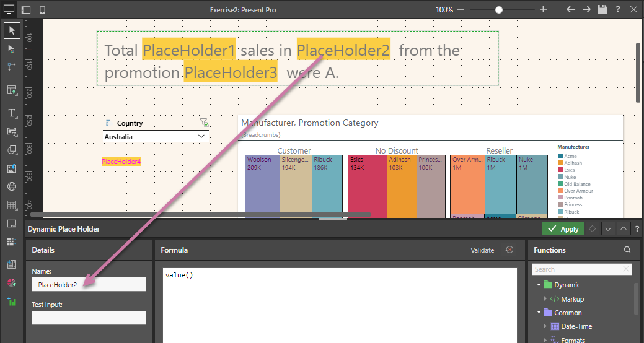This screenshot has height=343, width=644.
Task: Select the connector line tool
Action: click(12, 67)
